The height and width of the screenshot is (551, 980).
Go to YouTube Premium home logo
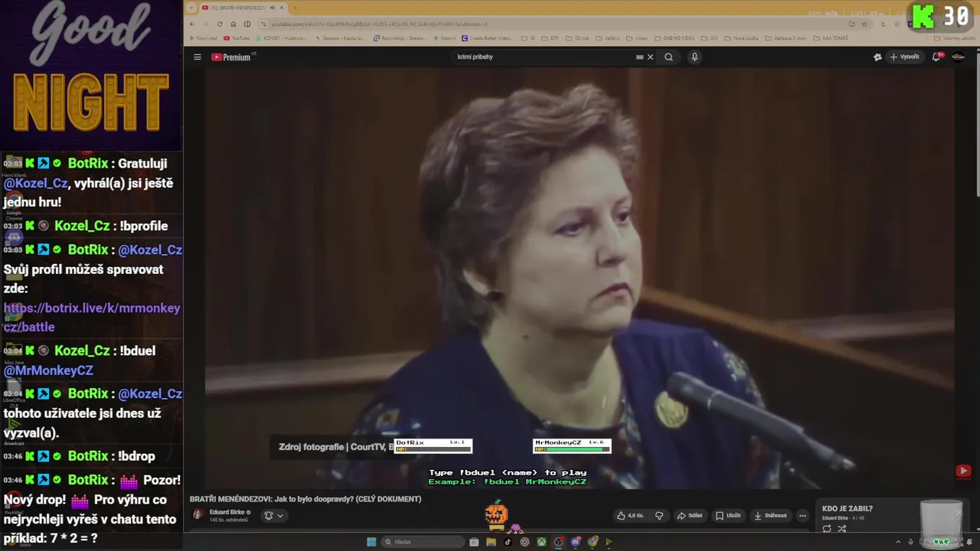coord(232,57)
